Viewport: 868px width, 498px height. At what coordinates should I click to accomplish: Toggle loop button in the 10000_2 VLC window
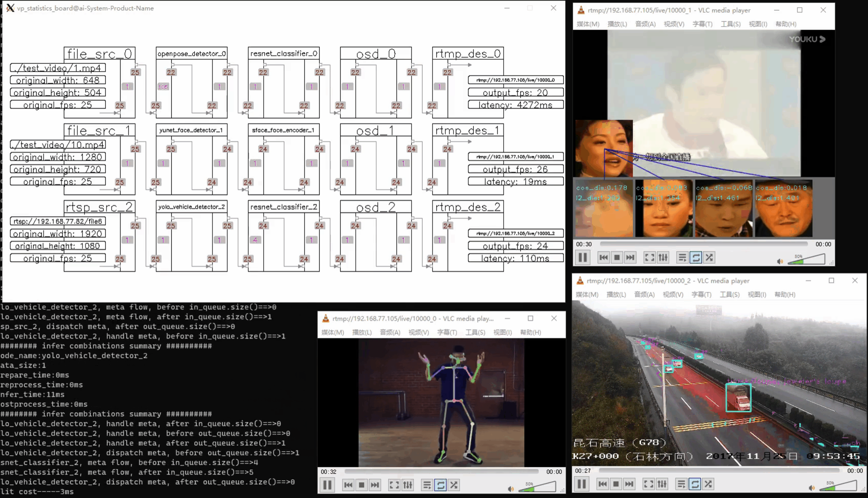pos(695,484)
